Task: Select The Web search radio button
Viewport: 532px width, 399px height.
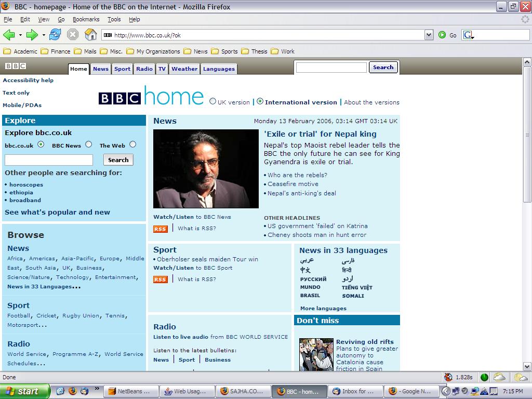Action: tap(132, 144)
